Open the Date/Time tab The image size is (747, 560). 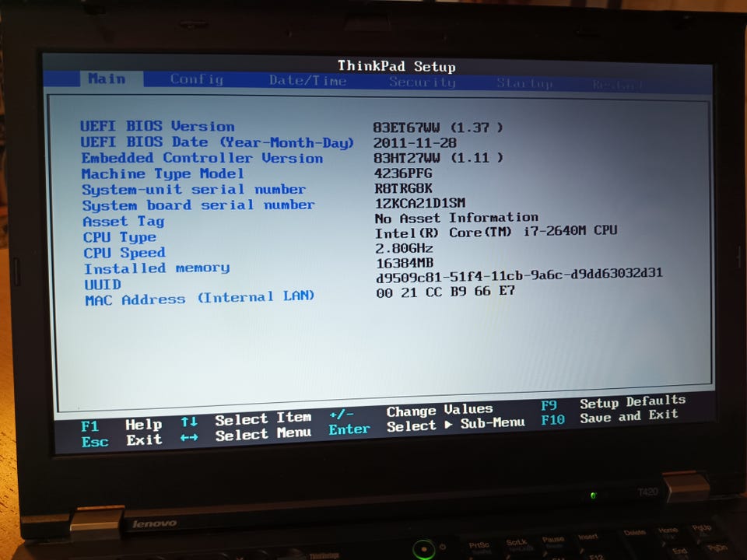(x=308, y=80)
